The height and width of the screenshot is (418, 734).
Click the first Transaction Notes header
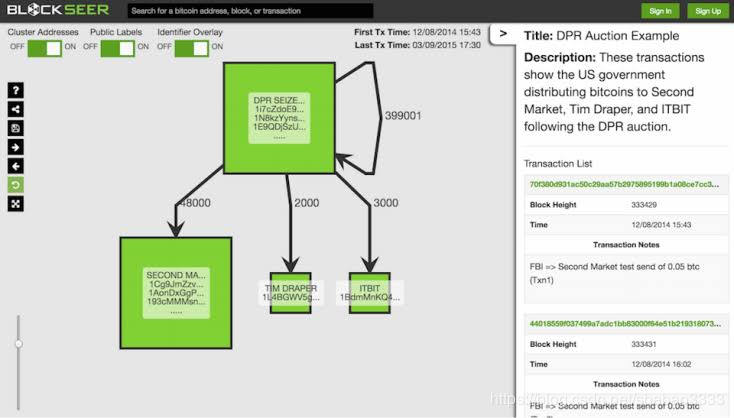626,245
